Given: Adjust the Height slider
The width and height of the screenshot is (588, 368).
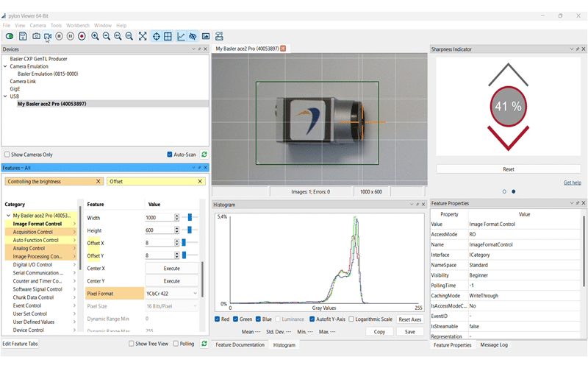Looking at the screenshot, I should [190, 230].
